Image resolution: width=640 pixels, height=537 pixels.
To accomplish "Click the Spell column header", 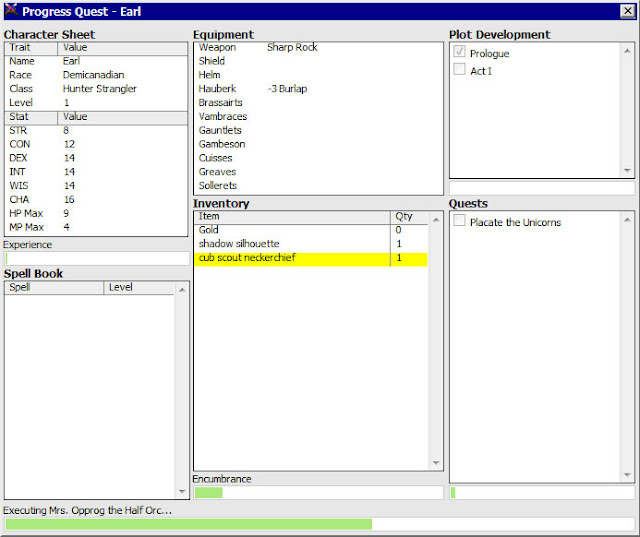I will [x=54, y=287].
